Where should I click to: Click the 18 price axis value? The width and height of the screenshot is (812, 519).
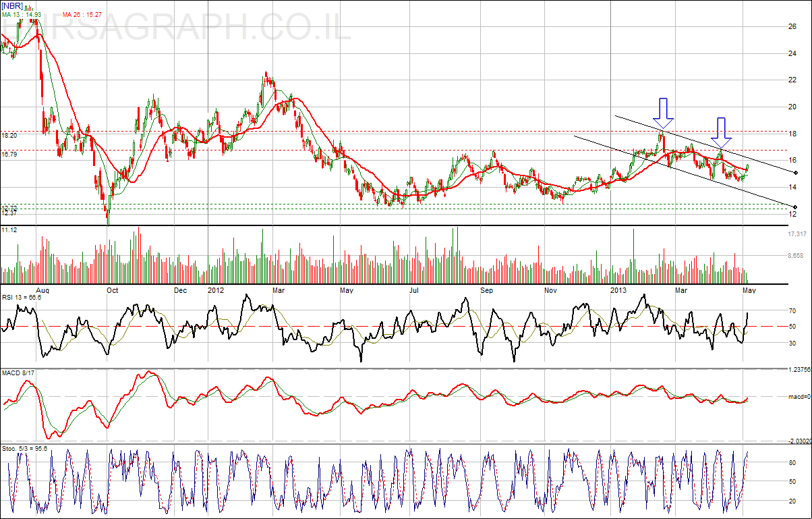(x=792, y=134)
